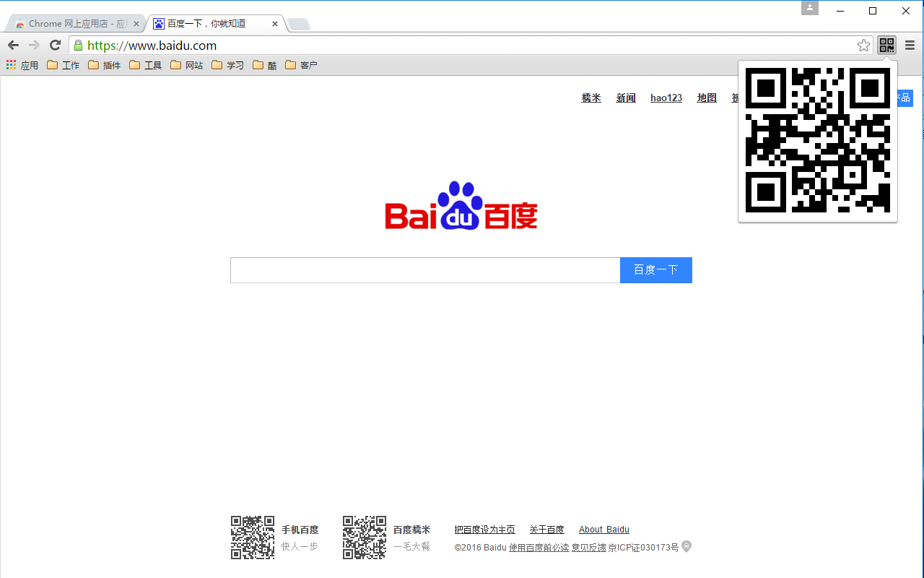Go back to the previous page
Screen dimensions: 924x578
[x=13, y=46]
